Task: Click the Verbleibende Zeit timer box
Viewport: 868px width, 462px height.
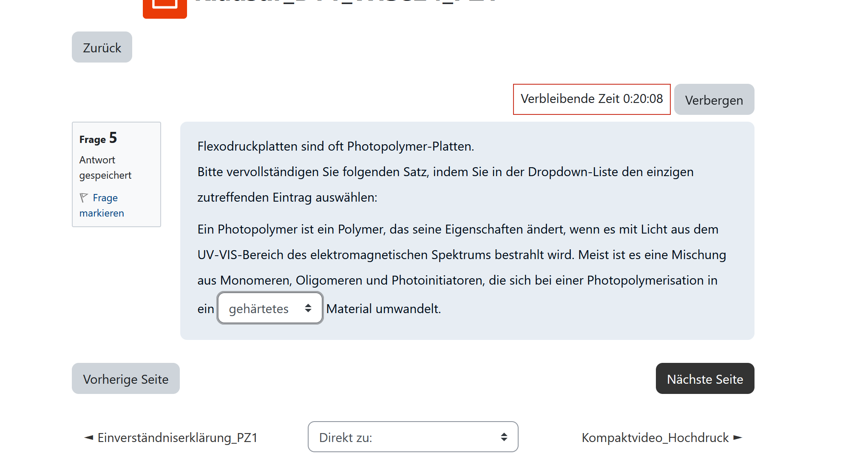Action: pos(591,99)
